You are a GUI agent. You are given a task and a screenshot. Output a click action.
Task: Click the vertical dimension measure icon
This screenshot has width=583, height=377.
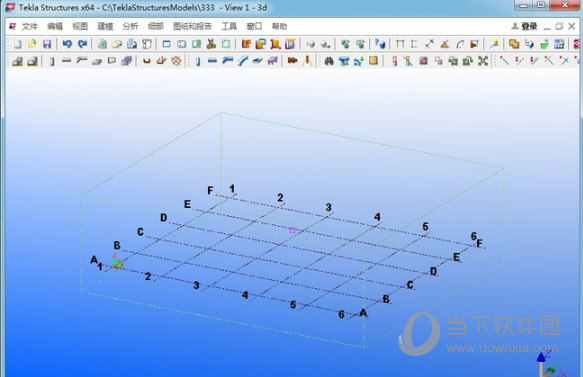pyautogui.click(x=415, y=44)
